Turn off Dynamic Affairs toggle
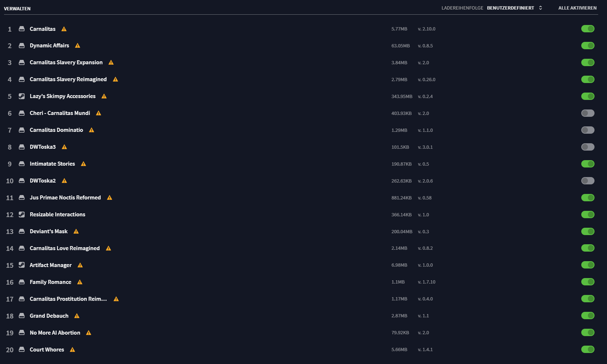This screenshot has height=364, width=607. pyautogui.click(x=588, y=46)
